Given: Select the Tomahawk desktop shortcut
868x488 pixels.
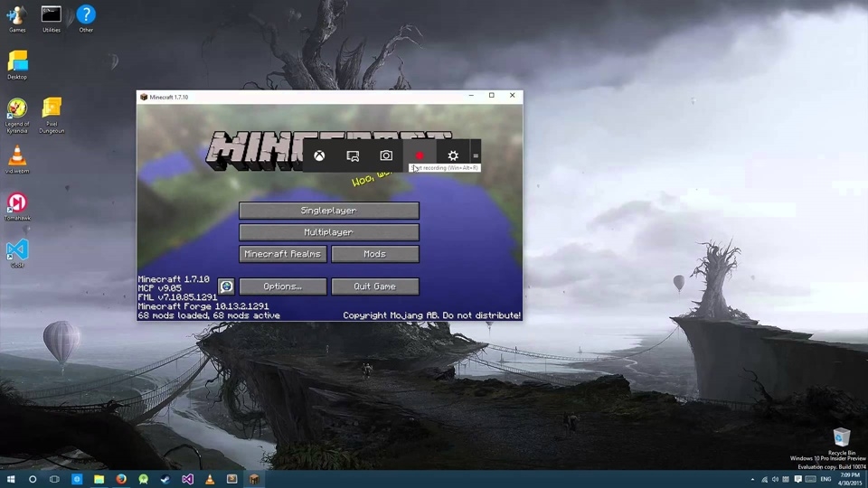Looking at the screenshot, I should pyautogui.click(x=17, y=207).
